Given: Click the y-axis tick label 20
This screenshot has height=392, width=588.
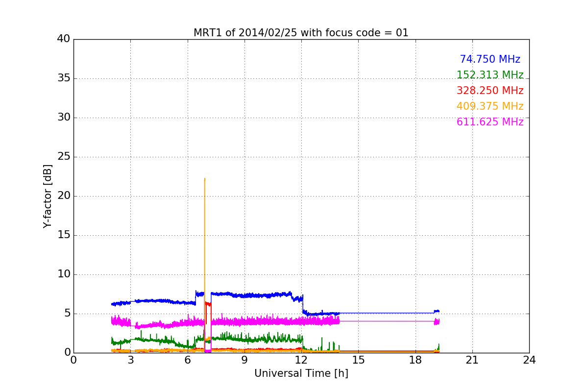Looking at the screenshot, I should pos(64,196).
